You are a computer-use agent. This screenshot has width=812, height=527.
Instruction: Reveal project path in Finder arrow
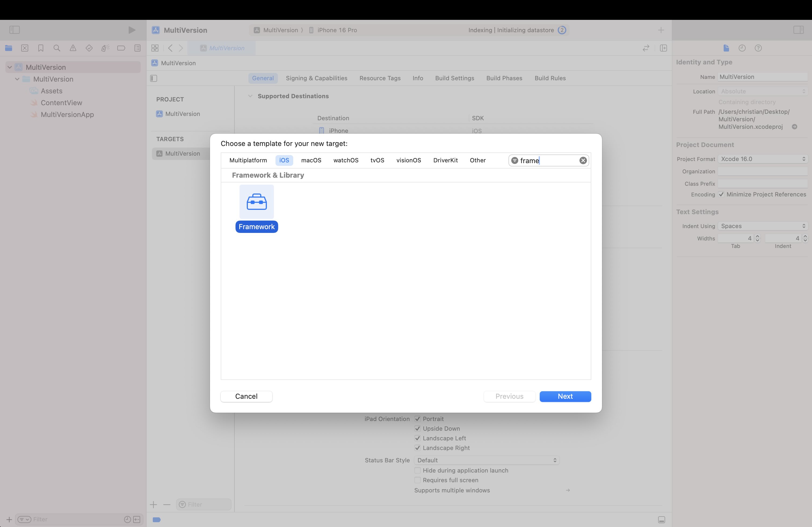pos(795,127)
